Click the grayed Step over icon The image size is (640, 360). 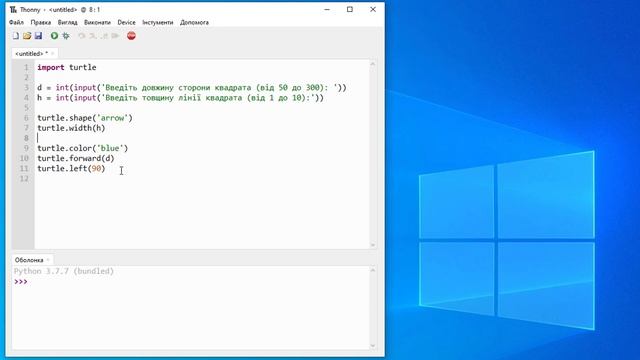point(82,36)
